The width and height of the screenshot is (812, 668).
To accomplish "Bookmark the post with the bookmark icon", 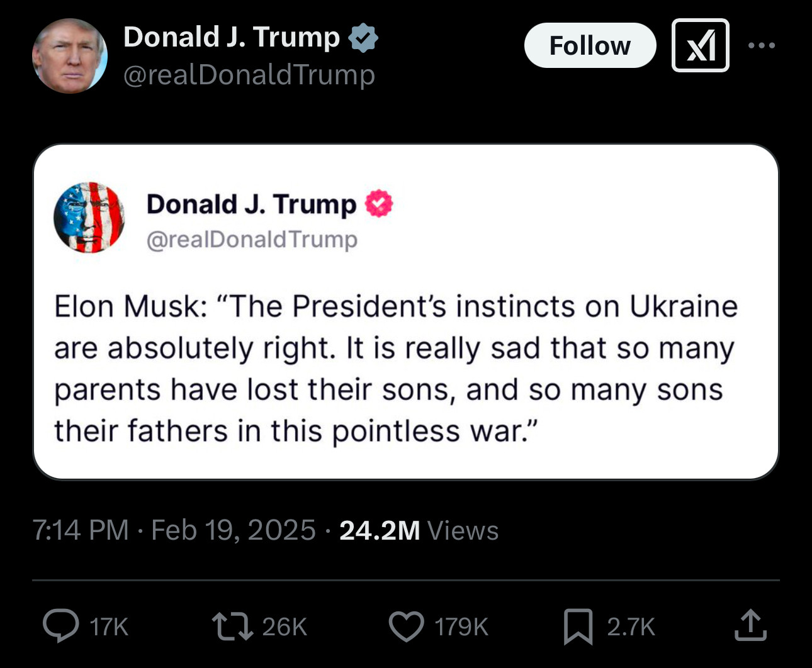I will tap(578, 626).
